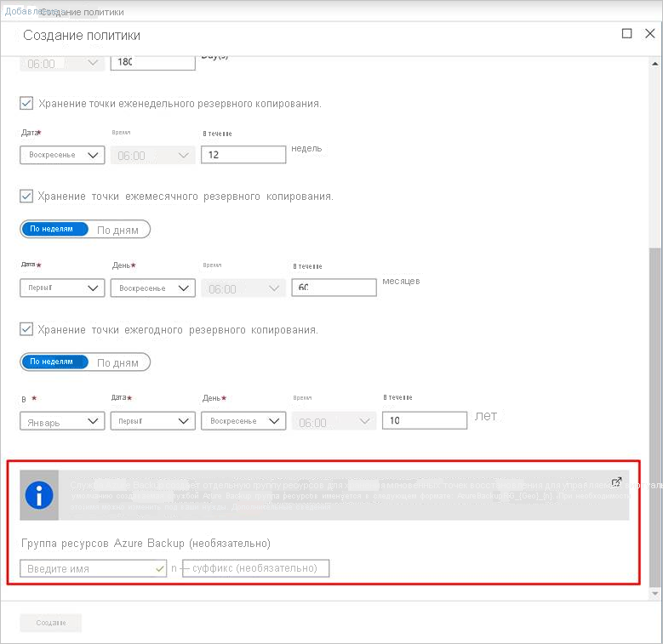Select По дням in monthly retention toggle
The width and height of the screenshot is (663, 644).
(117, 229)
